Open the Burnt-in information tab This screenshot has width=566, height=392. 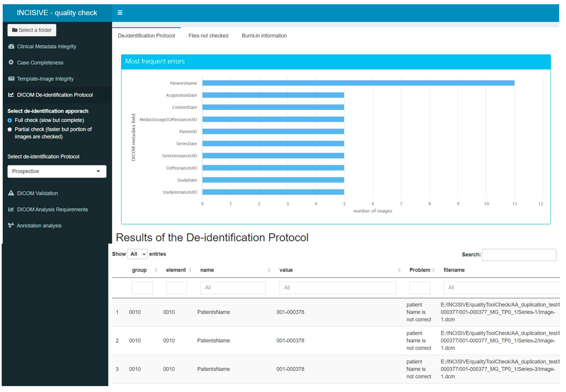coord(264,36)
